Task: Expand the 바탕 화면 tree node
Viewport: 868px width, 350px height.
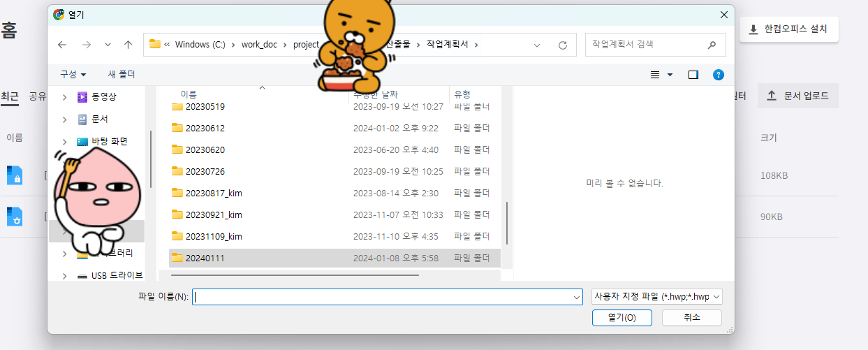Action: tap(64, 142)
